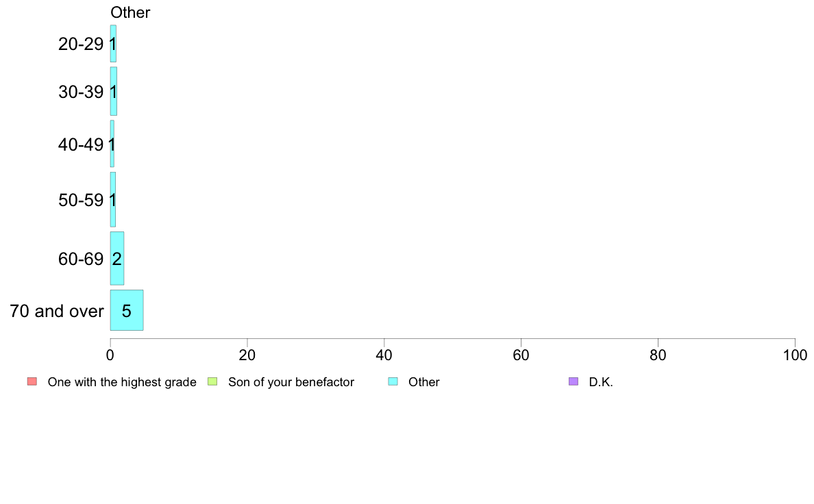Viewport: 814px width, 504px height.
Task: Click the 0 tick on x-axis
Action: click(110, 355)
